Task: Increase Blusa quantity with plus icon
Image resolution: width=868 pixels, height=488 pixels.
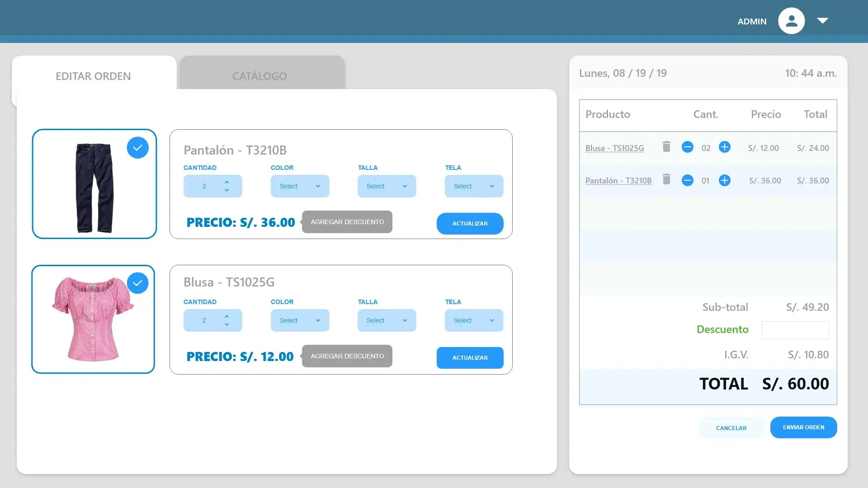Action: point(724,147)
